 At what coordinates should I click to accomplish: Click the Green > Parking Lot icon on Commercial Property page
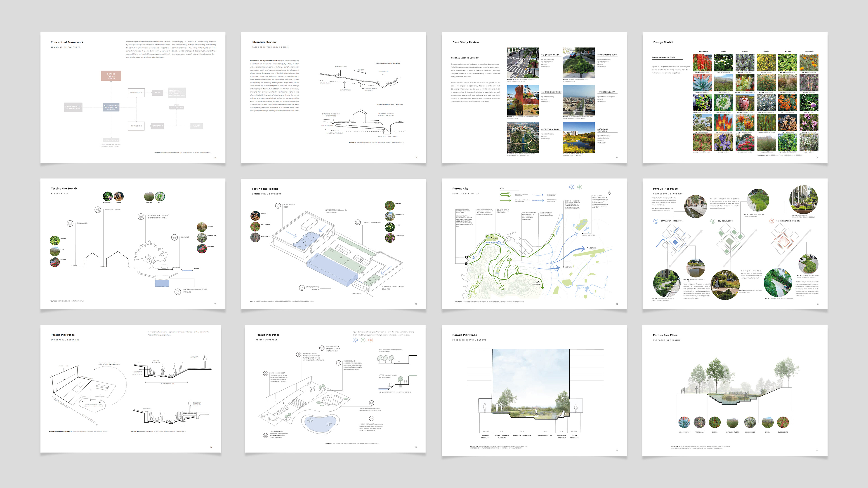pyautogui.click(x=358, y=222)
